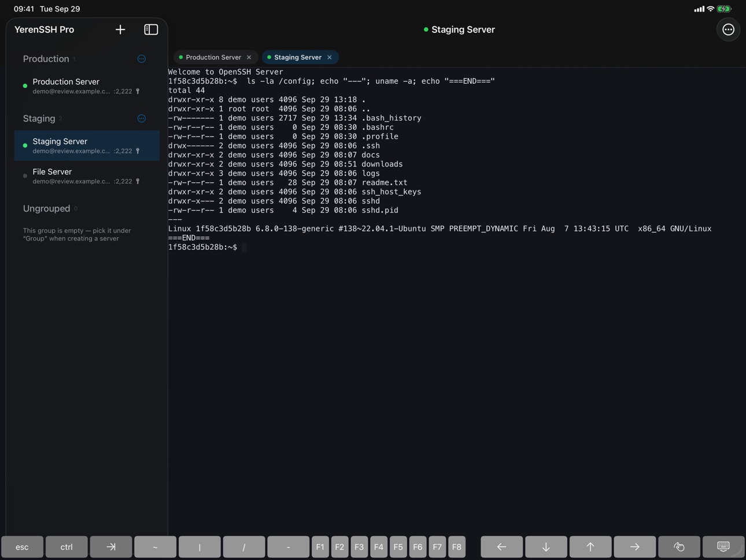Screen dimensions: 746x560
Task: Tap the F1 function key
Action: point(320,547)
